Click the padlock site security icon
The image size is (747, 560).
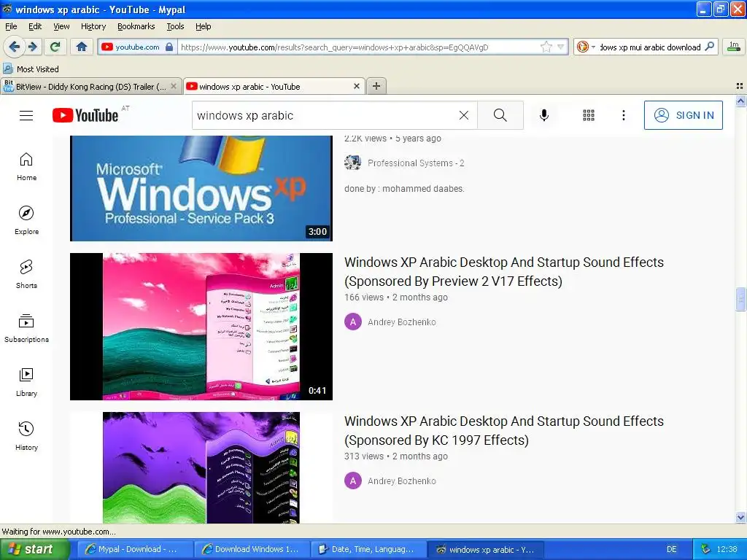[169, 47]
